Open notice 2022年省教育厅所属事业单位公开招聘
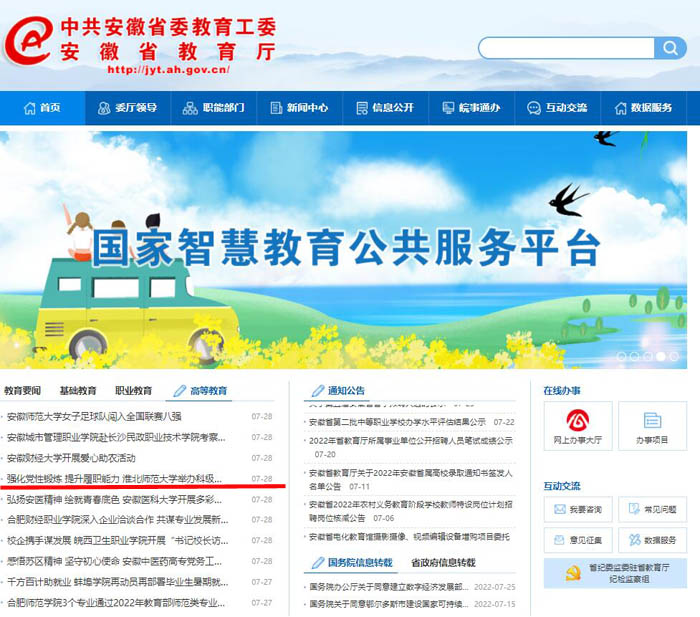The width and height of the screenshot is (700, 617). 411,441
